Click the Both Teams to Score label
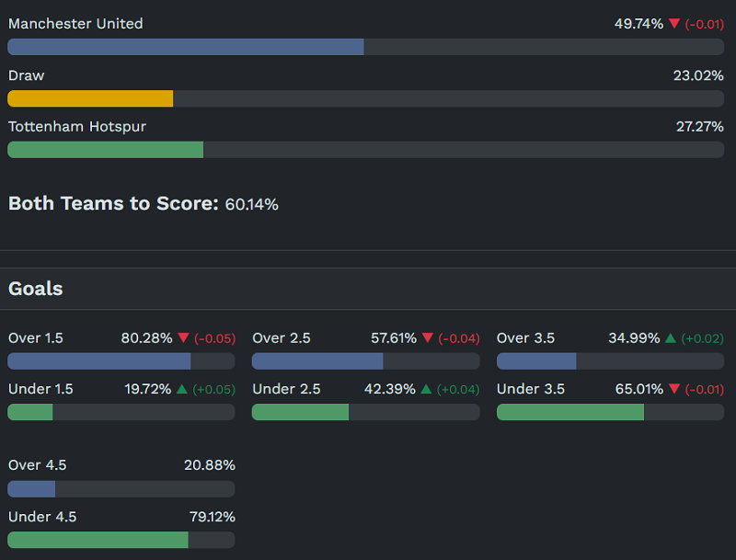 113,204
